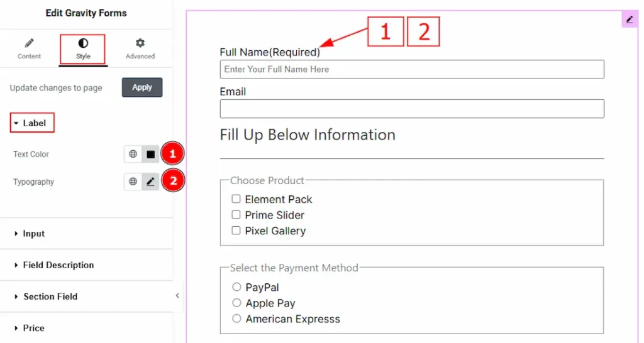
Task: Expand the Section Field section
Action: pos(50,297)
